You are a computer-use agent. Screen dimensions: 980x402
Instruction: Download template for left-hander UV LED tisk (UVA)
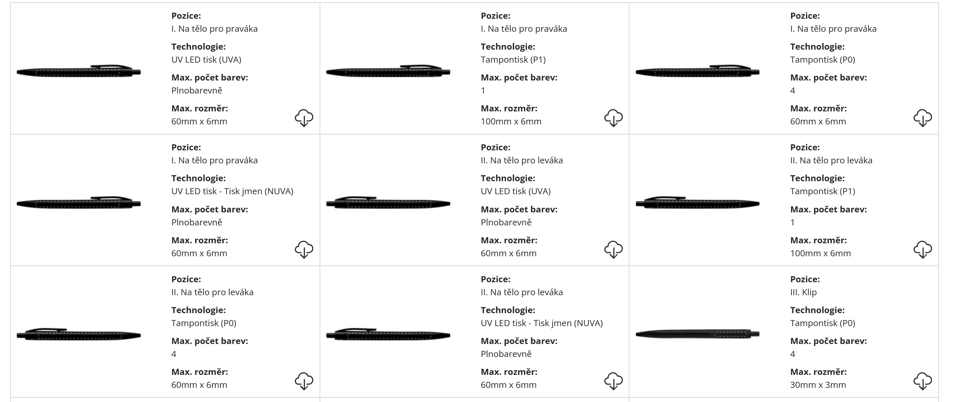point(613,249)
